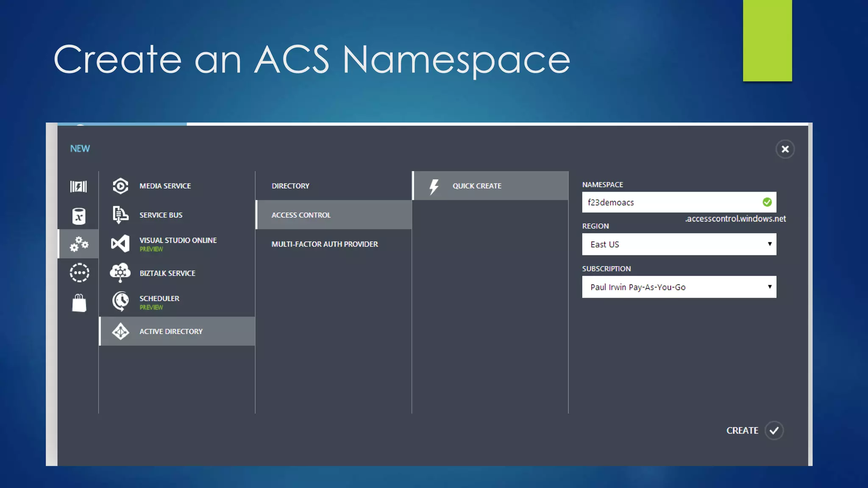Click the Service Bus icon
This screenshot has height=488, width=868.
tap(120, 215)
